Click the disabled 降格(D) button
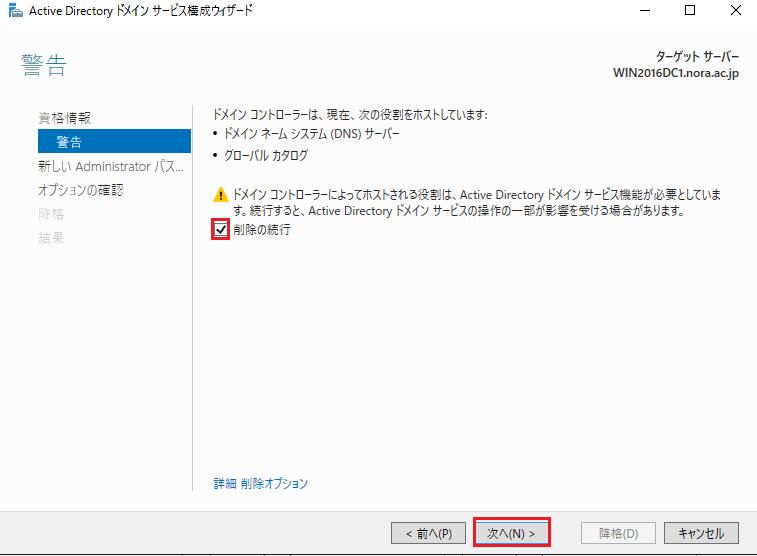The image size is (757, 556). (618, 533)
